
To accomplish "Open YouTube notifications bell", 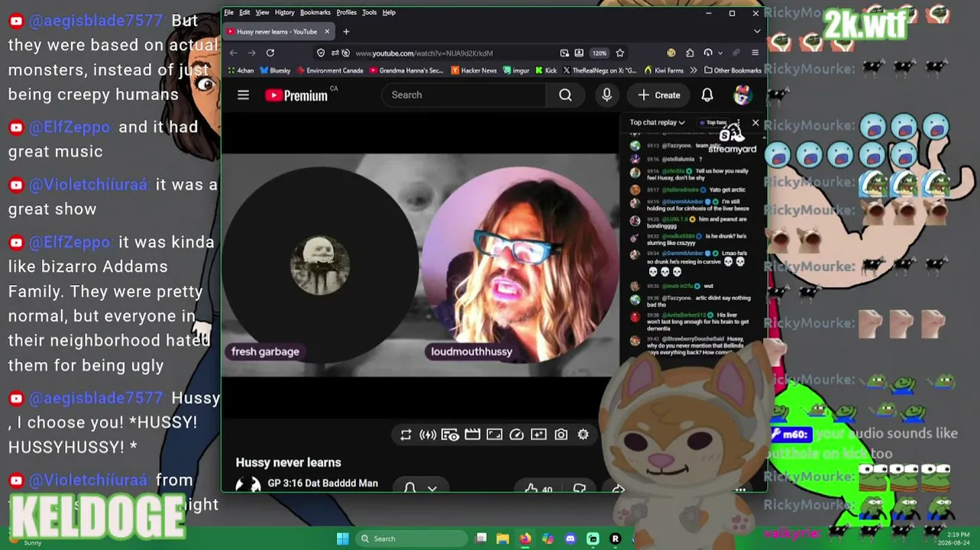I will click(707, 95).
